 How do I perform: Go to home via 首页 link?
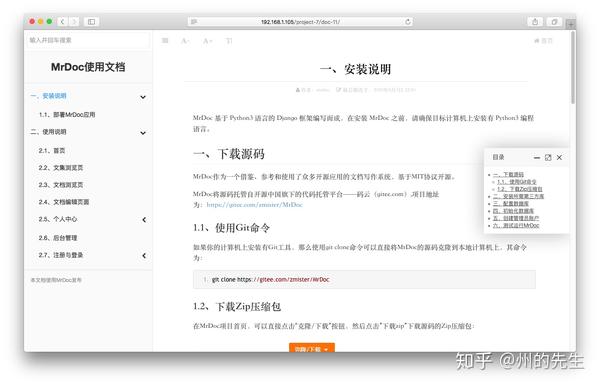(543, 41)
